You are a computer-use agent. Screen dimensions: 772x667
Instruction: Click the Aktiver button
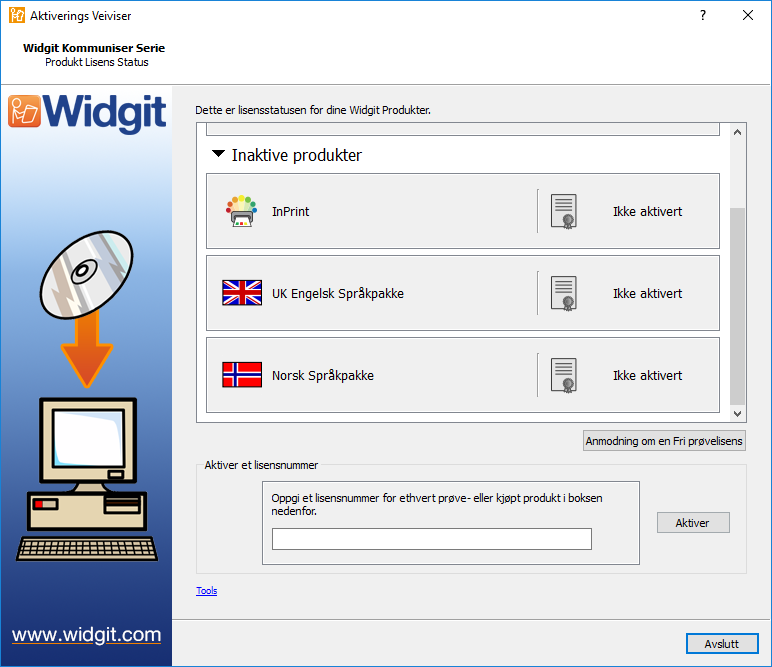point(693,523)
